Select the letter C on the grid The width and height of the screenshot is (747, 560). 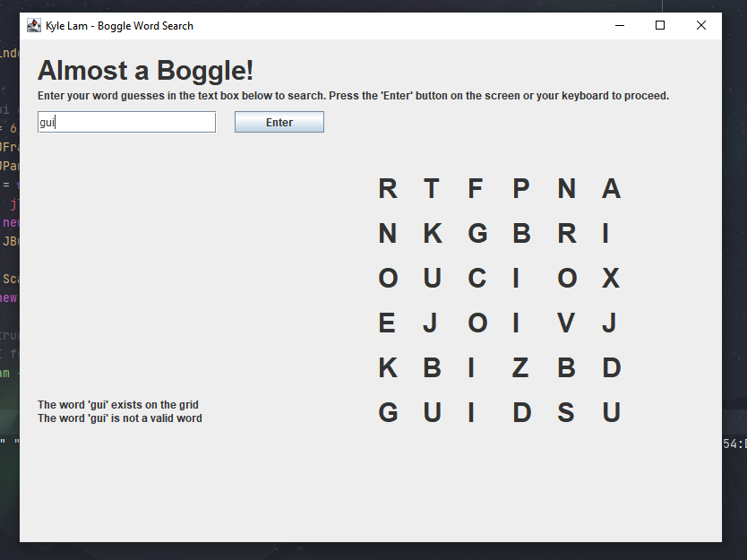[x=477, y=278]
